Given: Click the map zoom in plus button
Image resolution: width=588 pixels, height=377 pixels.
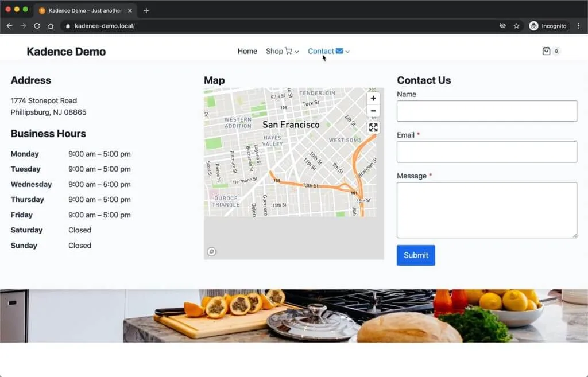Looking at the screenshot, I should 373,98.
